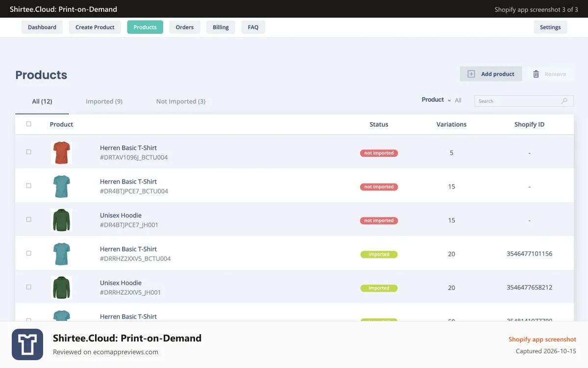
Task: Open red T-shirt thumbnail #DRTAV1096J_BCTU004
Action: pos(61,153)
